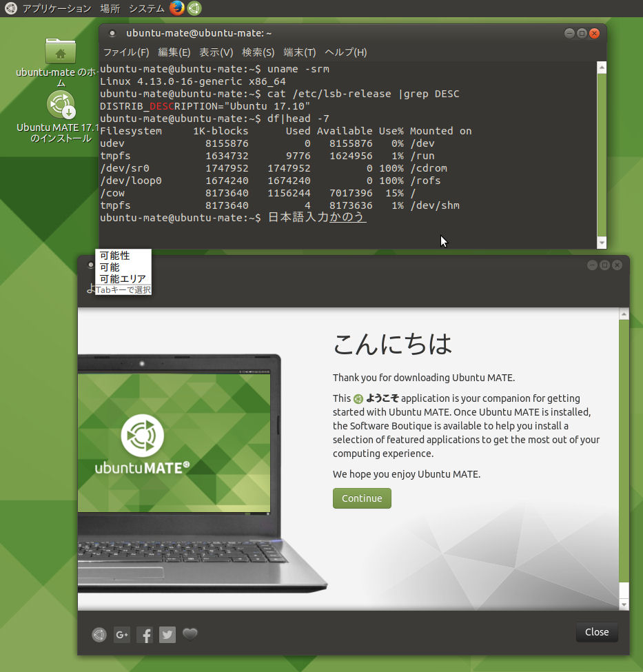The image size is (643, 672).
Task: Open 場所 menu in top panel
Action: click(x=110, y=8)
